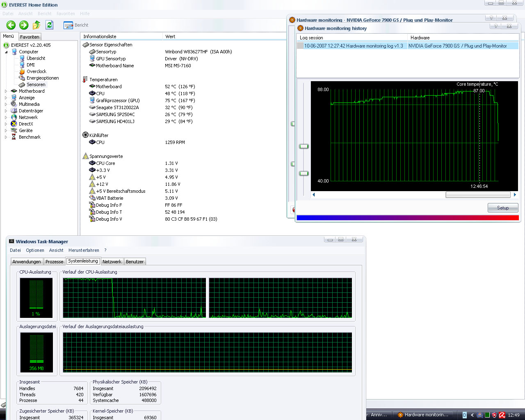
Task: Expand the Datenträger tree node
Action: [x=6, y=111]
